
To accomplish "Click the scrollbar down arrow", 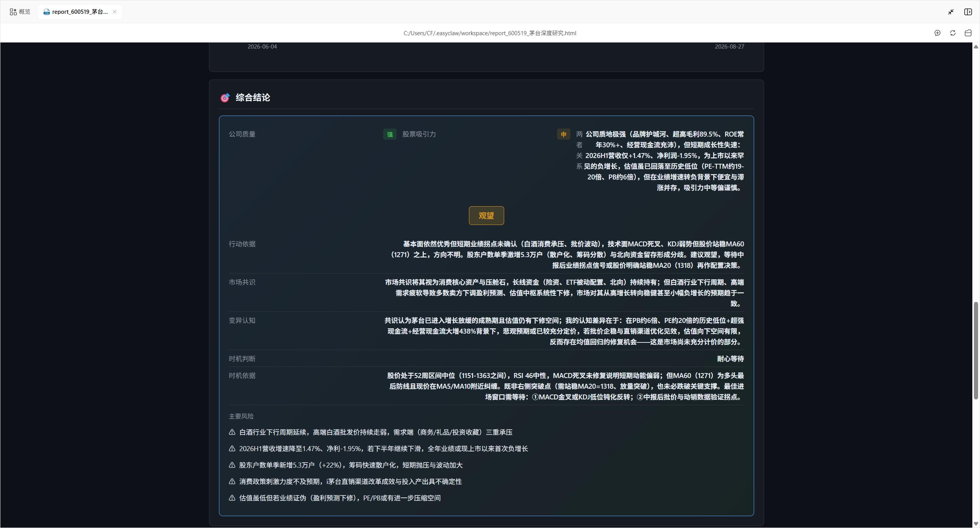I will [x=976, y=524].
